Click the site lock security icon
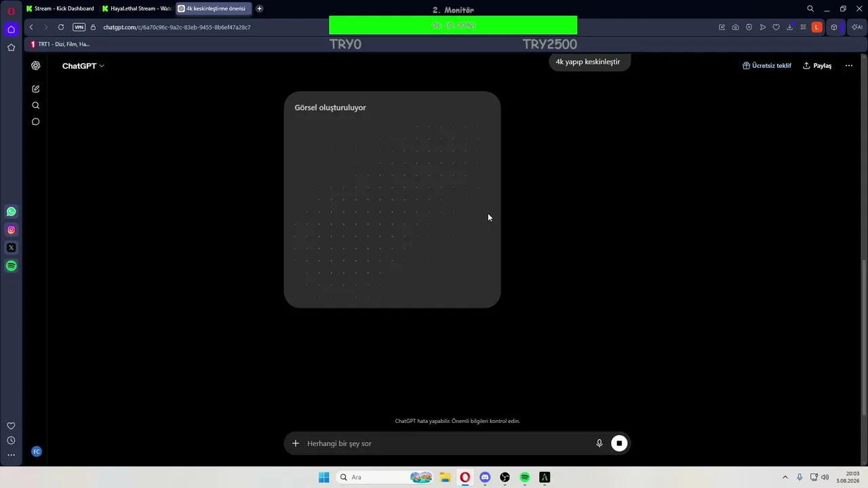This screenshot has height=488, width=868. point(94,27)
